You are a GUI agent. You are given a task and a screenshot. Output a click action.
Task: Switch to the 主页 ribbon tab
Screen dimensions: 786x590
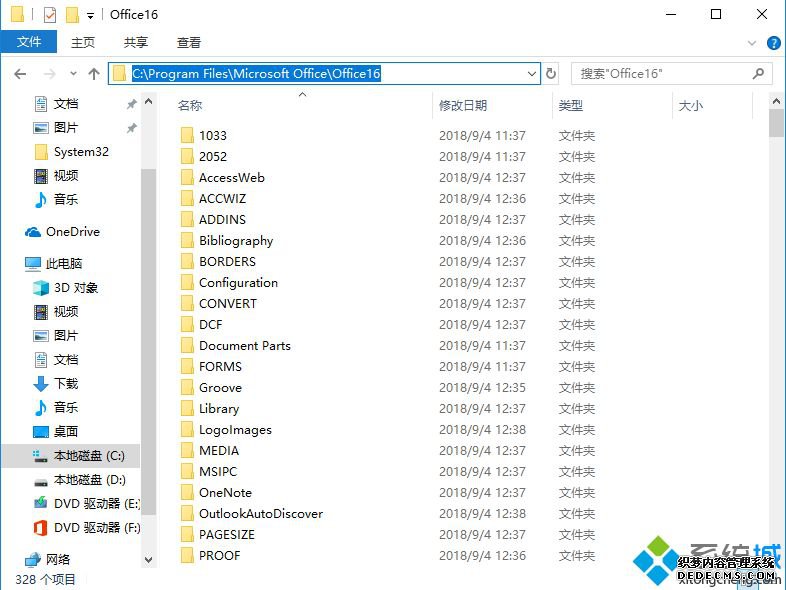point(83,42)
